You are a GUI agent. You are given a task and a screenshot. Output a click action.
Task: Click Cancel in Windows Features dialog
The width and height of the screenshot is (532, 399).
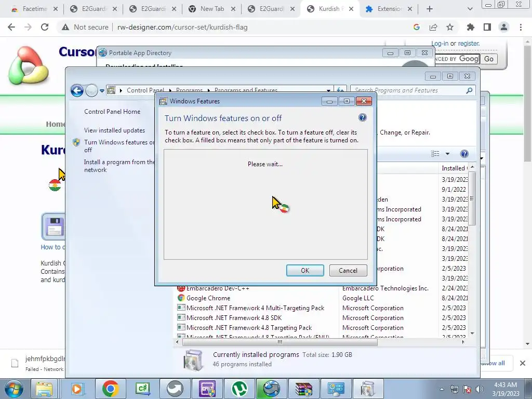[348, 270]
